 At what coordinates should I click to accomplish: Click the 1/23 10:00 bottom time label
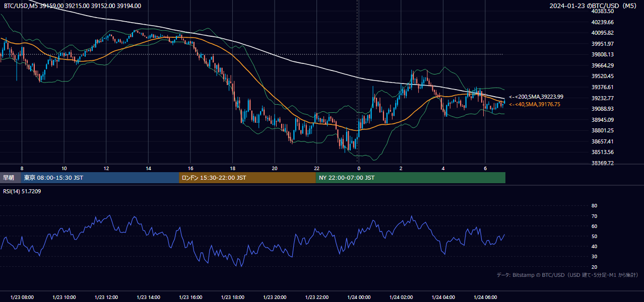[64, 297]
